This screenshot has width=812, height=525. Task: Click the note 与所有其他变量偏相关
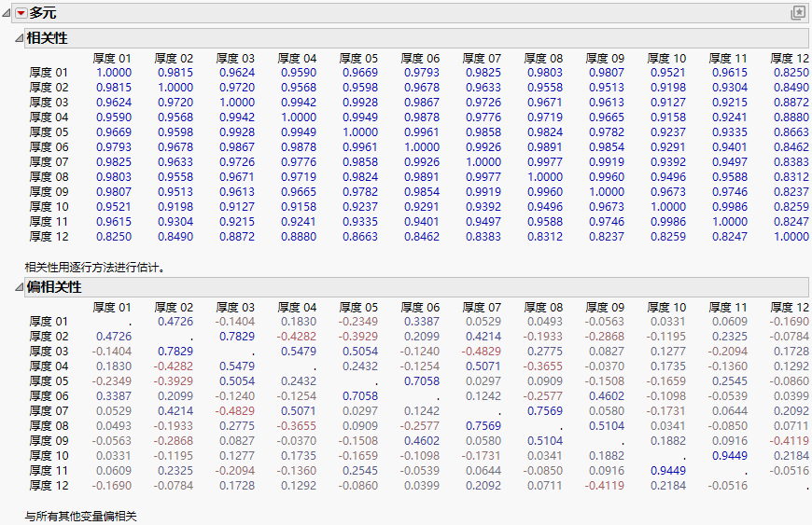[x=81, y=516]
